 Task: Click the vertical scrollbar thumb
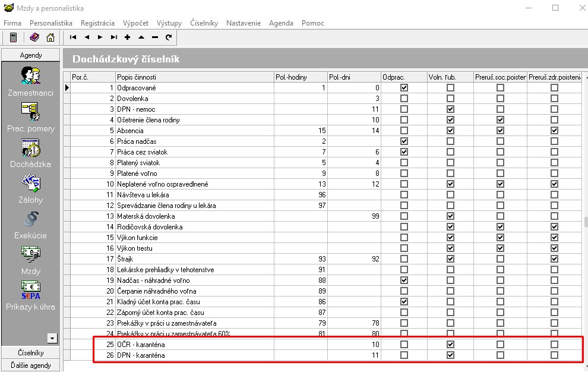coord(586,222)
